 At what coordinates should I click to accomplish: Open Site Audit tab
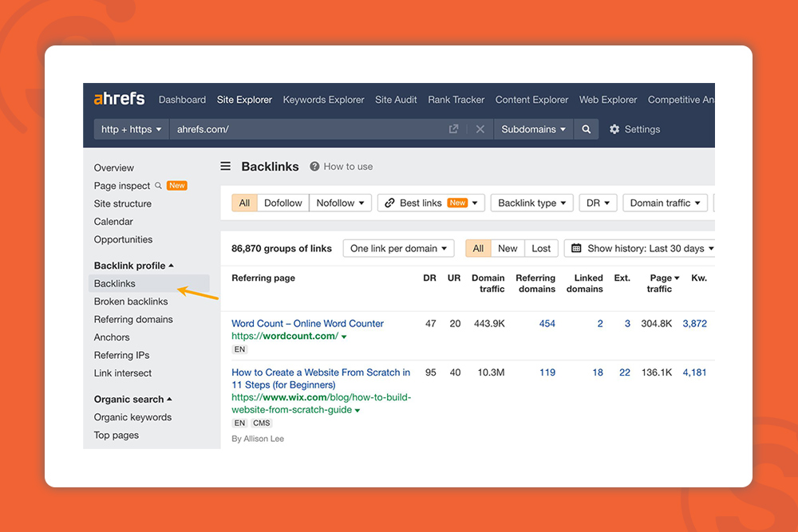(396, 100)
